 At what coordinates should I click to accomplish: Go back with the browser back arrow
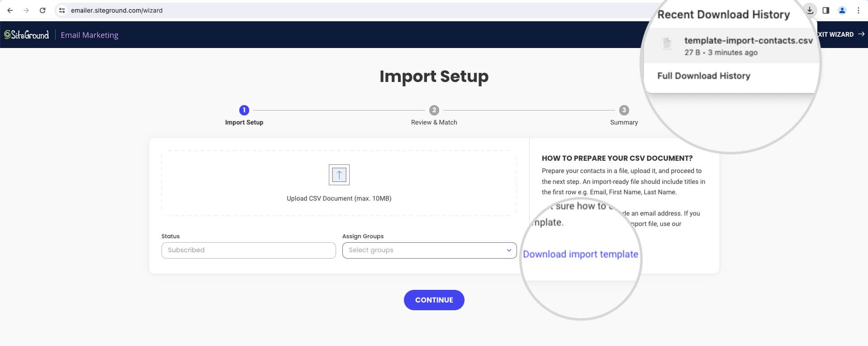click(x=10, y=10)
